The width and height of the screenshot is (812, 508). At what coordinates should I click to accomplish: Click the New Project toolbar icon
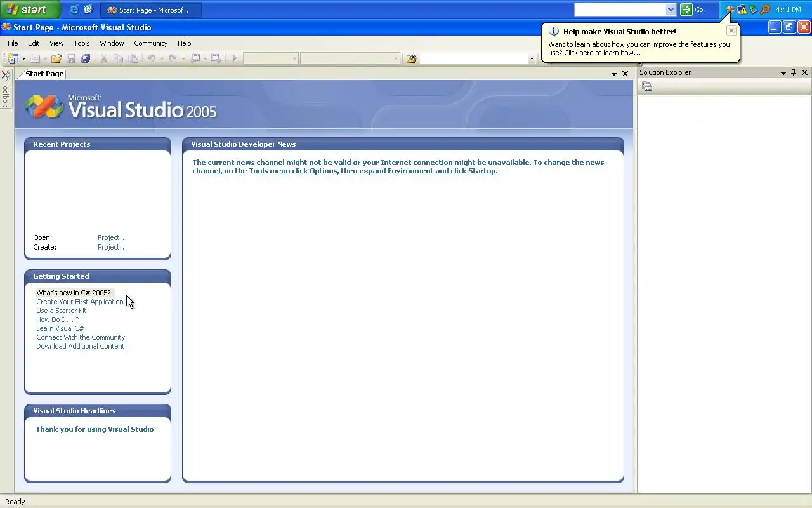pos(13,58)
